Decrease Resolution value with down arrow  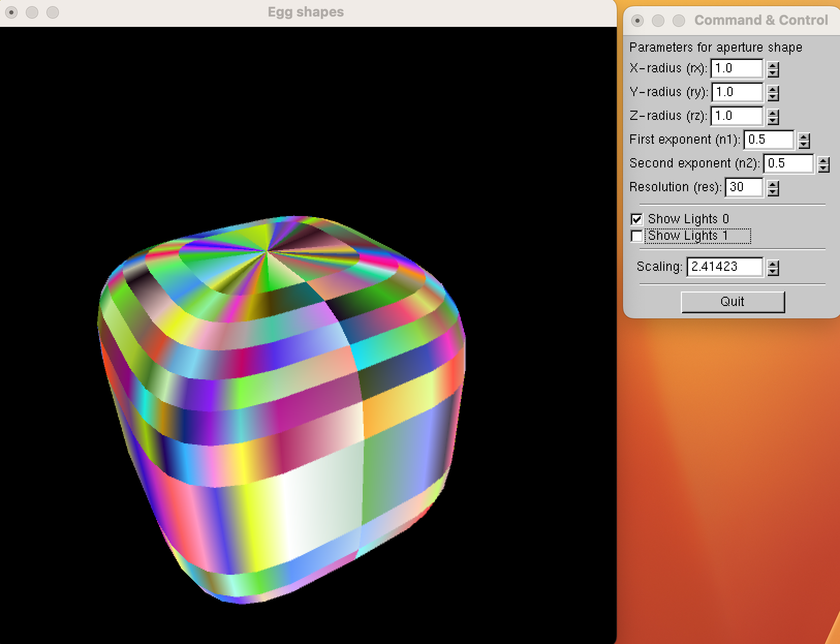click(773, 192)
